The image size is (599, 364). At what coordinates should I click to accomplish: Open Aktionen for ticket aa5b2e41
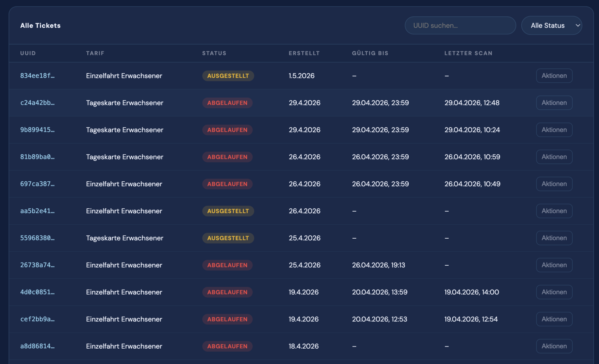pyautogui.click(x=554, y=211)
